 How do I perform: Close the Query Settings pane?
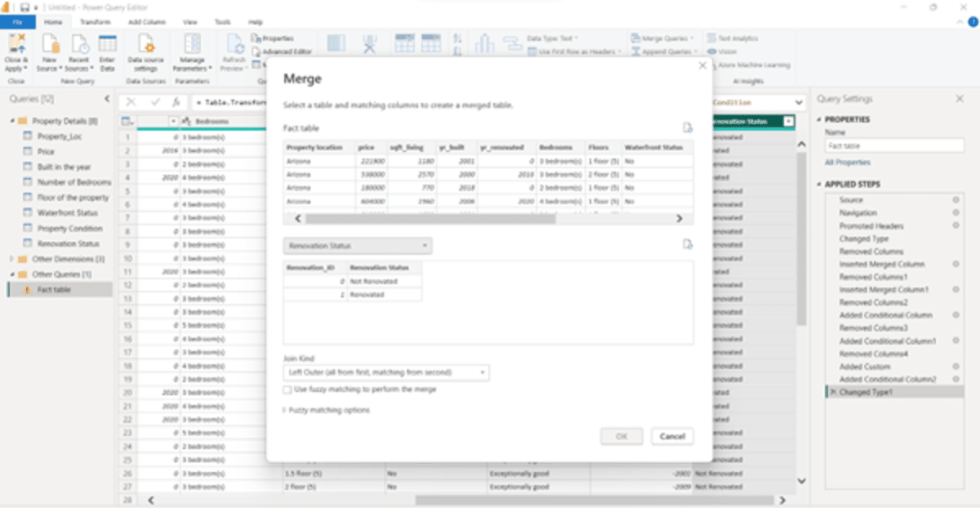pos(960,99)
